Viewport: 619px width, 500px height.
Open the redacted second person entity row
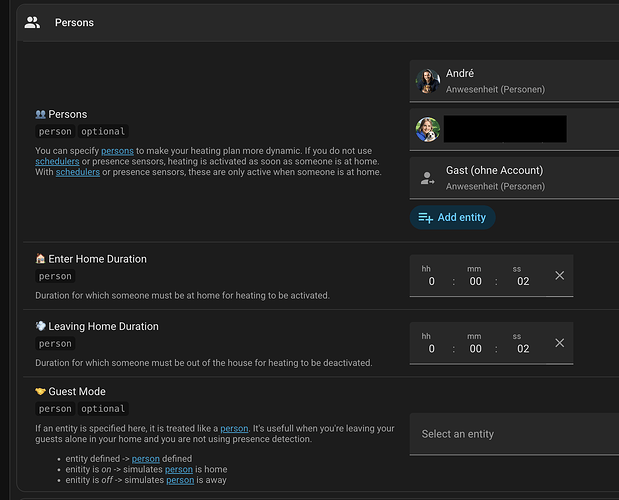(x=514, y=129)
